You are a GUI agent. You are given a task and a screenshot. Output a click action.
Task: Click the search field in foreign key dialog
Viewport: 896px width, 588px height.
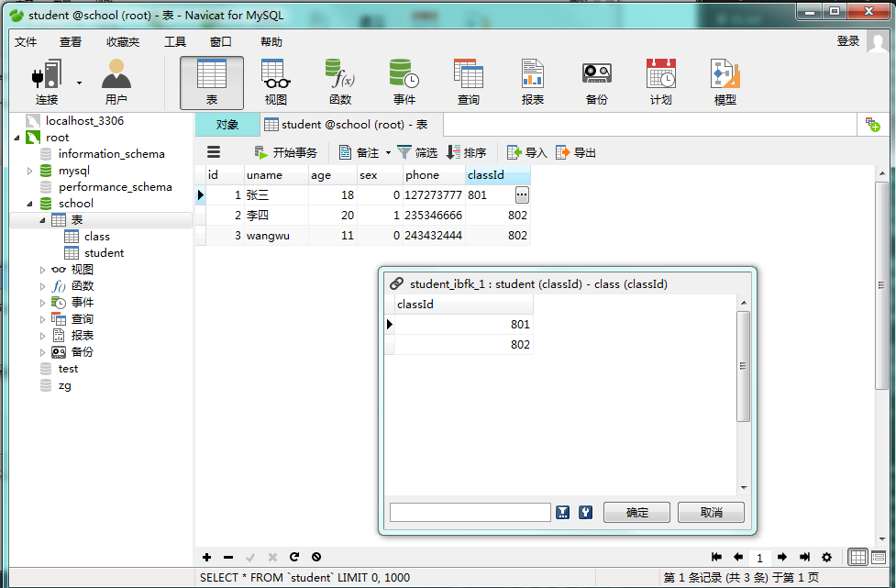[x=470, y=513]
